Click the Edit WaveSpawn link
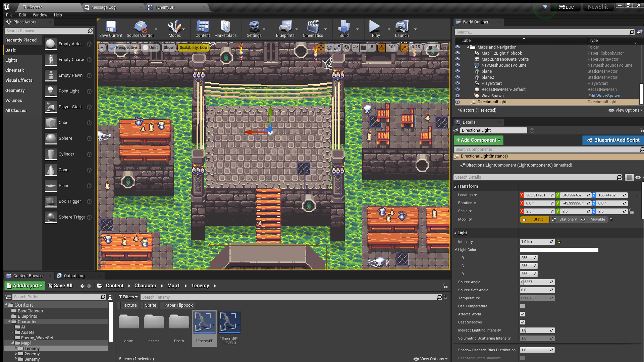644x362 pixels. (604, 96)
